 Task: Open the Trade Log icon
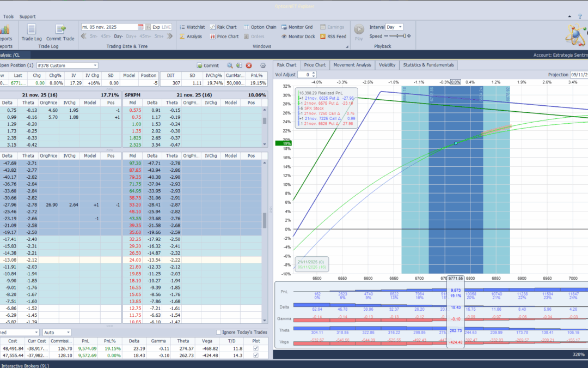[32, 33]
